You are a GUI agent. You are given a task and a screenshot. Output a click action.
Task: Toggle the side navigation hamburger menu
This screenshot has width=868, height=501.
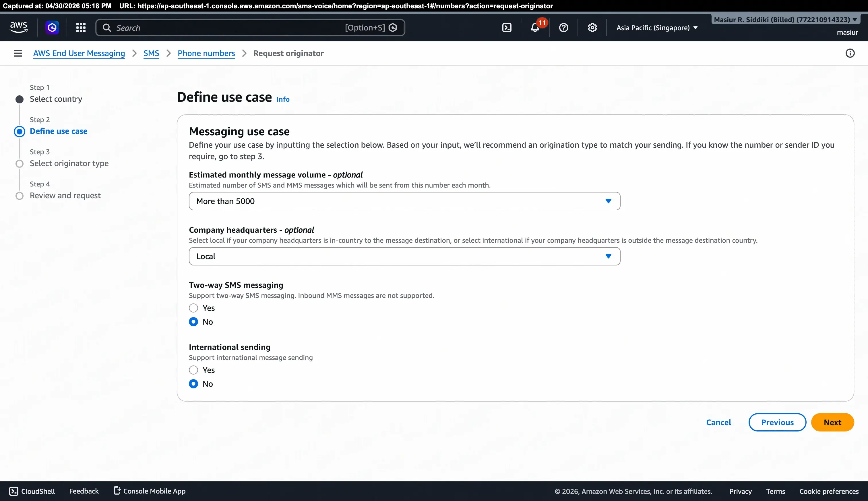click(18, 53)
